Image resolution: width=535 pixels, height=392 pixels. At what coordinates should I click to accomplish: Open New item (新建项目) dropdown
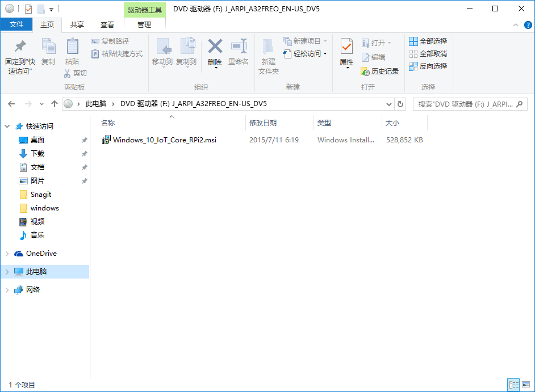click(x=304, y=41)
